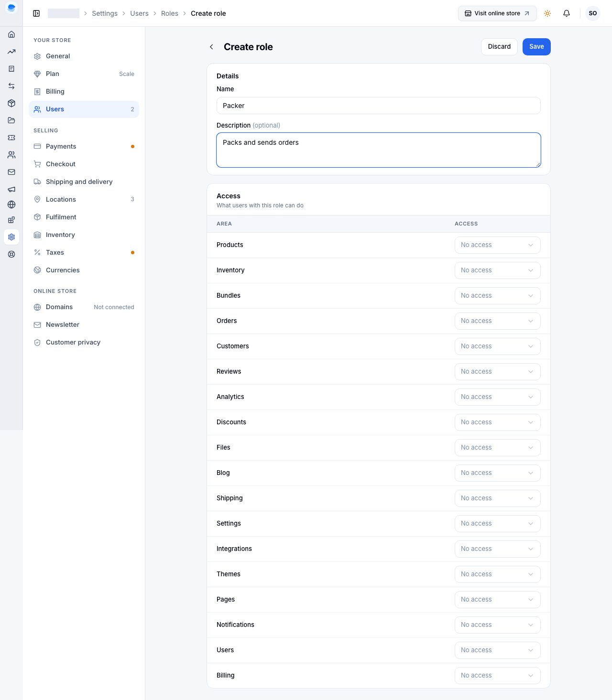Open Customer privacy settings

click(x=84, y=343)
